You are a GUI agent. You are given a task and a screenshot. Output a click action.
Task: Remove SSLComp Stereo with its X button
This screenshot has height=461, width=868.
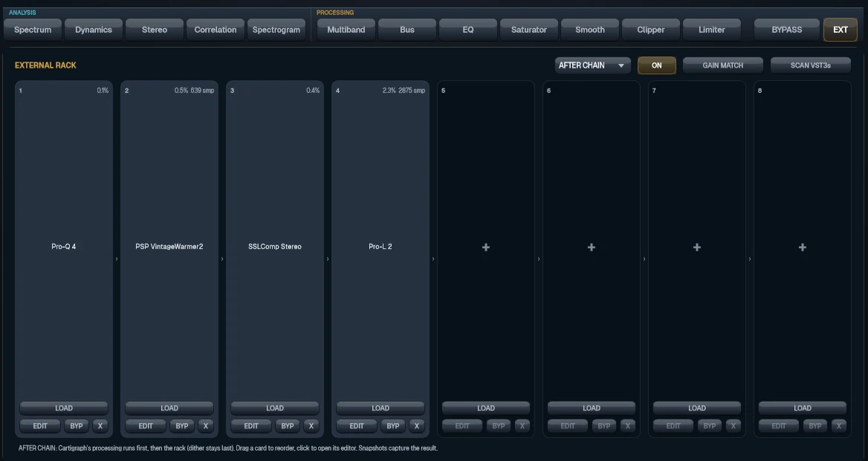(x=311, y=426)
